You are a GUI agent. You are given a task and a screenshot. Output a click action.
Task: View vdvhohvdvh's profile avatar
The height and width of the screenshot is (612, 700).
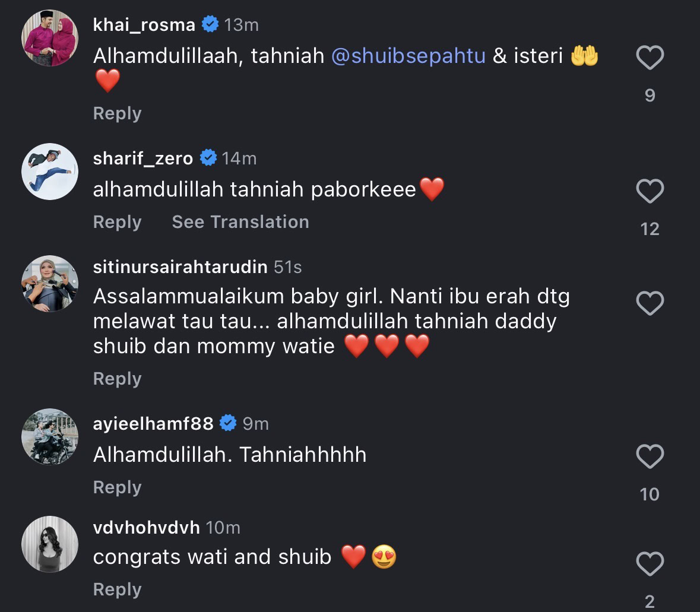(x=50, y=544)
